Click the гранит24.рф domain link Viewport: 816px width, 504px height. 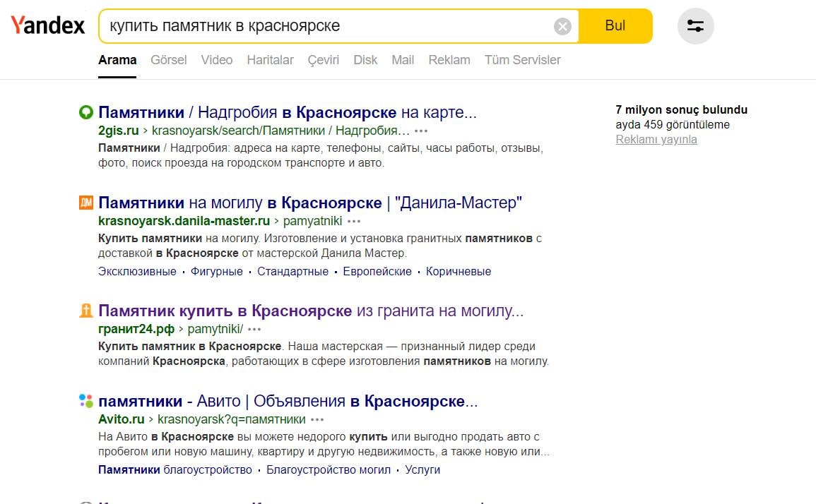tap(136, 329)
